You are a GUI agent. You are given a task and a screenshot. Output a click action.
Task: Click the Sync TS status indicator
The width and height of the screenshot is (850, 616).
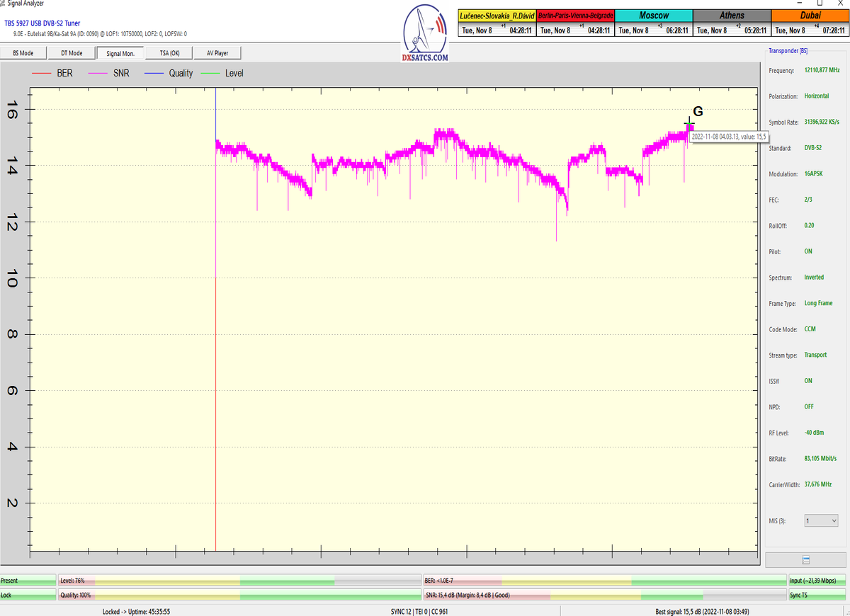click(817, 595)
